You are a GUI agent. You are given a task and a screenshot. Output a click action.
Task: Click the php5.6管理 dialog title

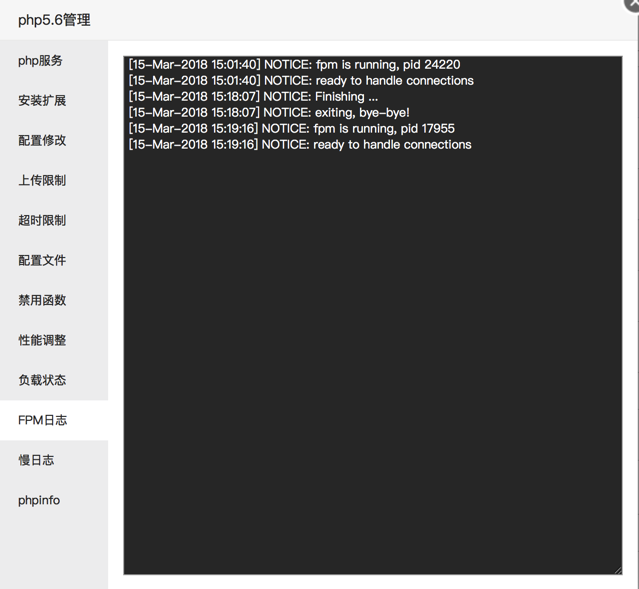(54, 20)
